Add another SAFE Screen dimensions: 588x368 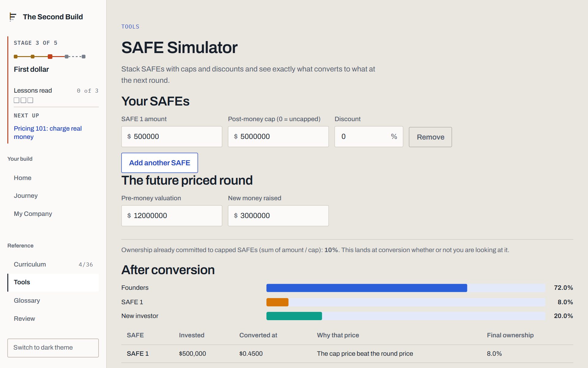point(160,163)
